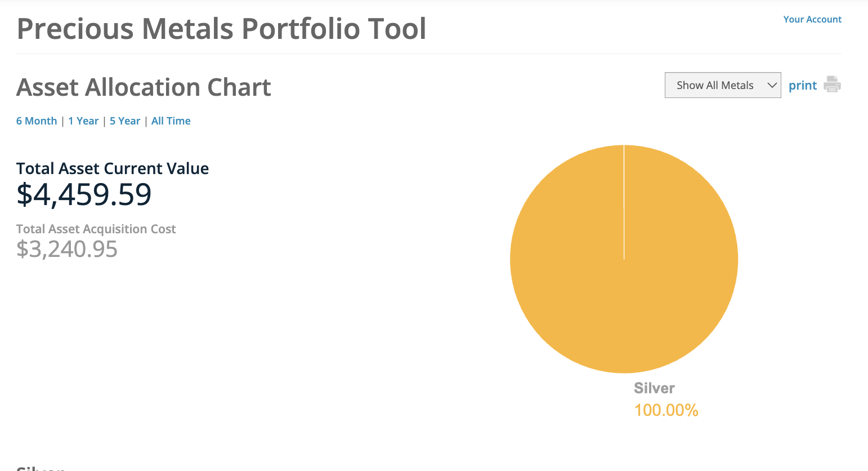Viewport: 868px width, 471px height.
Task: Click Total Asset Current Value label
Action: (x=113, y=168)
